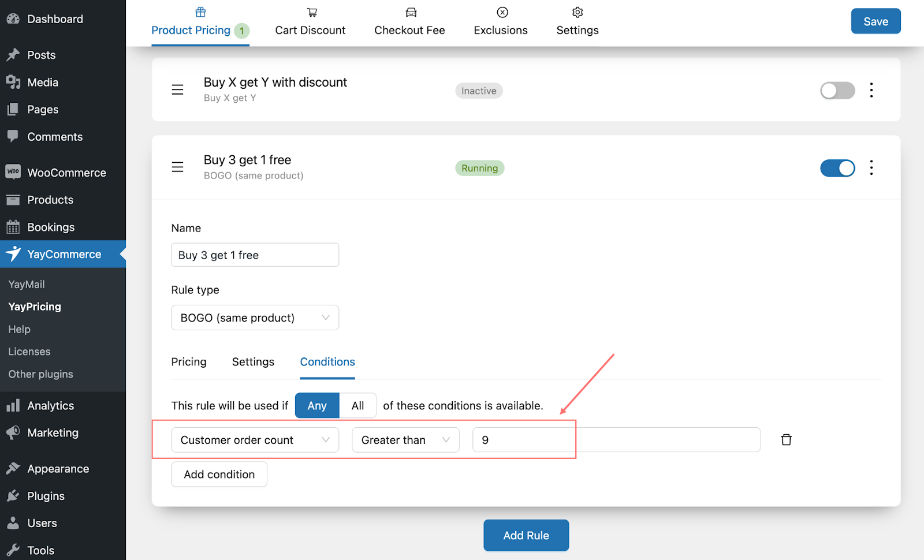Click the gift icon above Product Pricing

coord(200,12)
